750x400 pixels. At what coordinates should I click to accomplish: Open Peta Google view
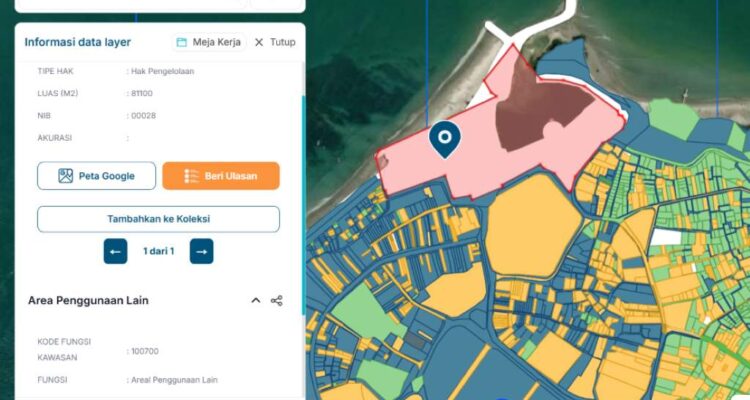(x=97, y=176)
